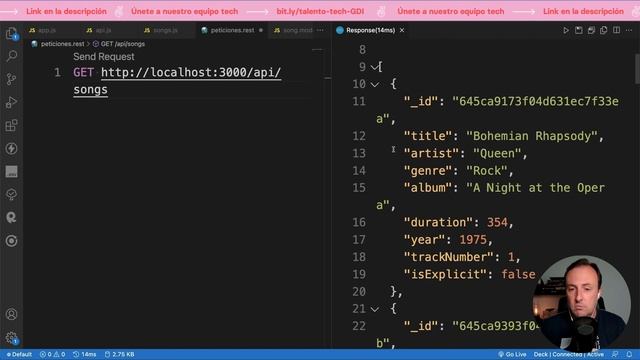This screenshot has width=640, height=360.
Task: Open the checkmark bubble icon in the activity bar
Action: [x=11, y=194]
